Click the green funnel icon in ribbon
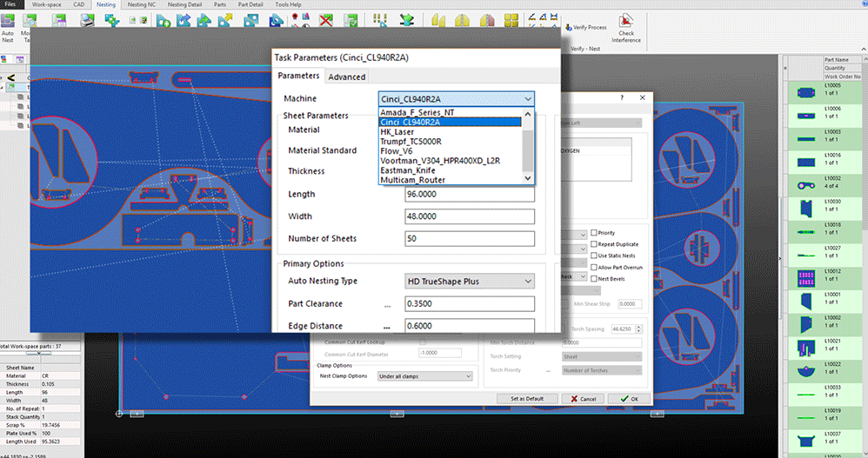This screenshot has height=458, width=868. 407,21
